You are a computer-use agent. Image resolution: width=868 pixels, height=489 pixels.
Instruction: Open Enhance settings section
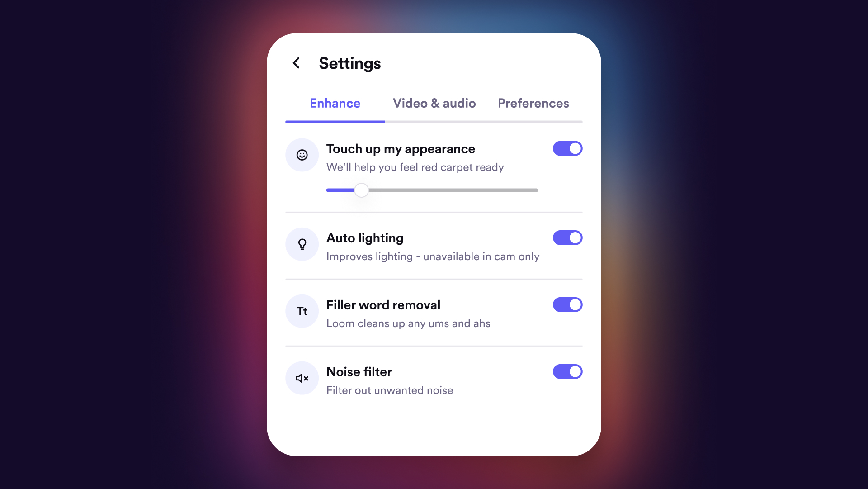[x=335, y=104]
